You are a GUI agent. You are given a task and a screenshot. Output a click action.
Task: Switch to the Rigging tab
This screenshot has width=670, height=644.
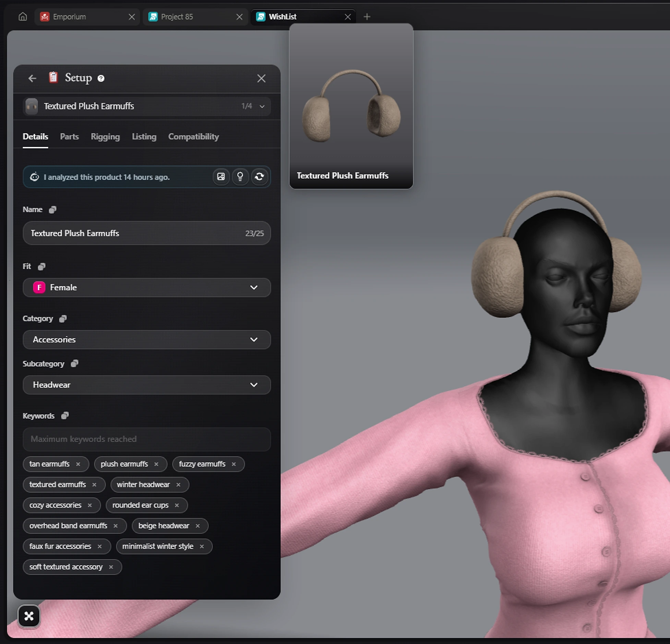click(x=105, y=136)
